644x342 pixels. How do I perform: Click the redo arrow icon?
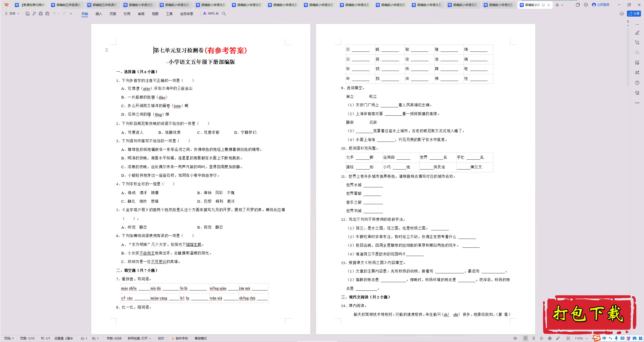[x=64, y=14]
